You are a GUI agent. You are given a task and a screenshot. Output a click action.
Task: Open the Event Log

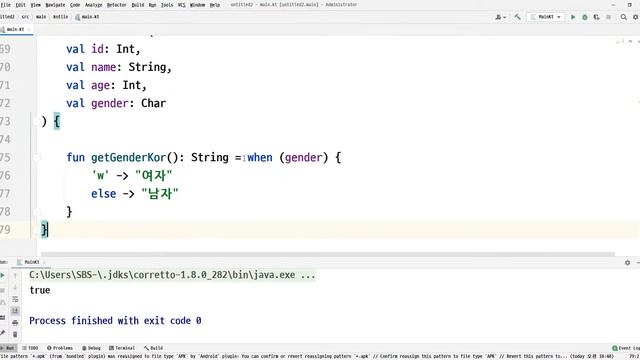point(626,348)
